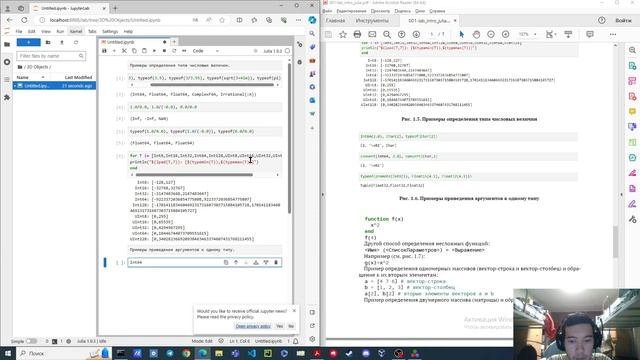The image size is (640, 360).
Task: Click the Julia 1.9.3 kernel name
Action: click(x=273, y=51)
